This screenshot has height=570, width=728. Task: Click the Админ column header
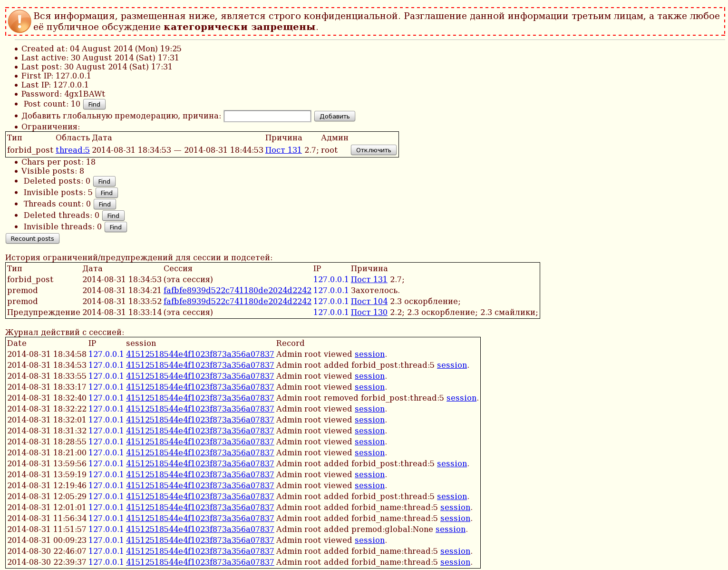pos(335,138)
